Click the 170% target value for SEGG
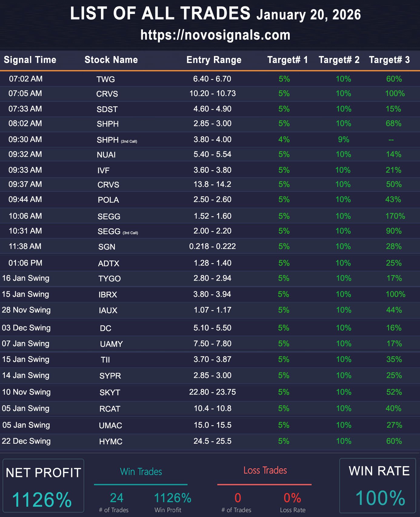 [x=395, y=216]
